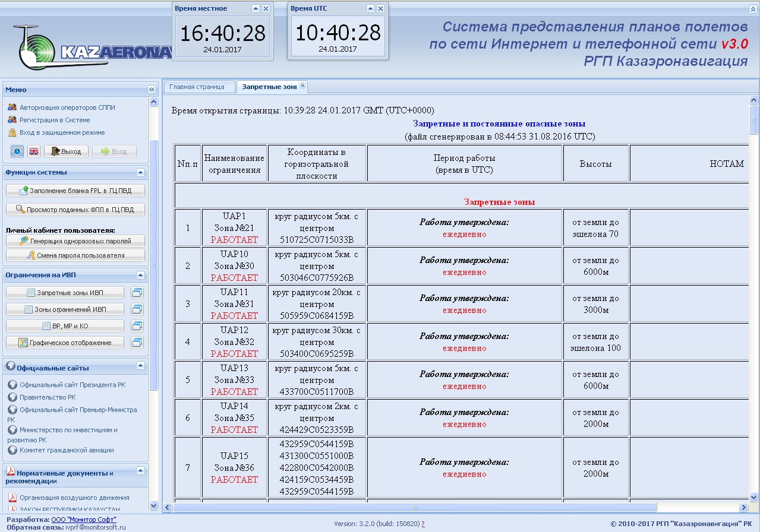Viewport: 760px width, 532px height.
Task: Open Заполнение бланка FPL в ПЦ ПВД
Action: click(x=75, y=191)
